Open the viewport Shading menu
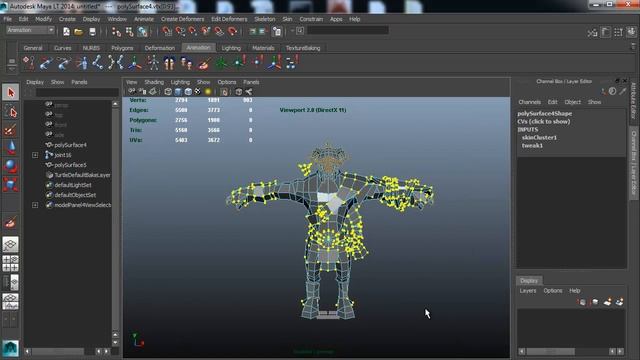 point(154,82)
